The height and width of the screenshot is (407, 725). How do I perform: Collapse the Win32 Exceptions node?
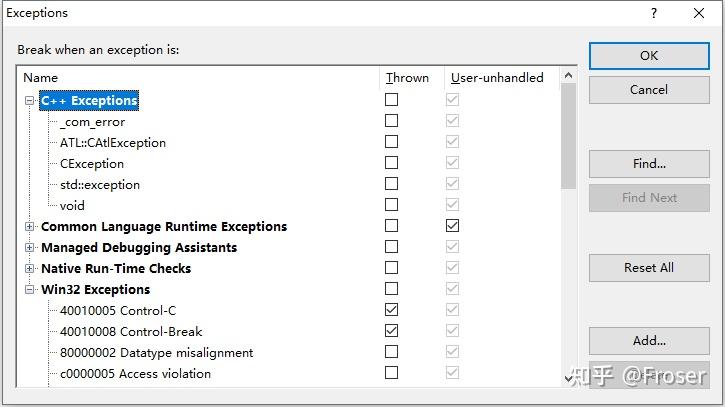[30, 290]
